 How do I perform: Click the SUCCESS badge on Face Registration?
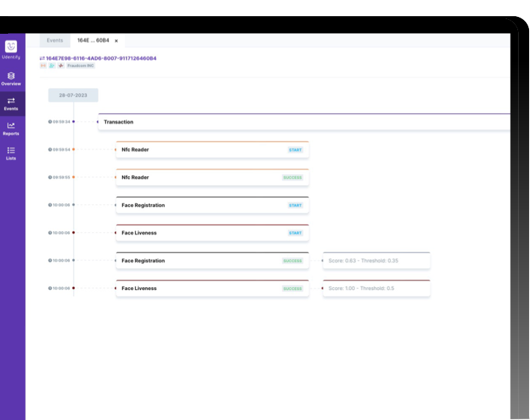pyautogui.click(x=292, y=261)
